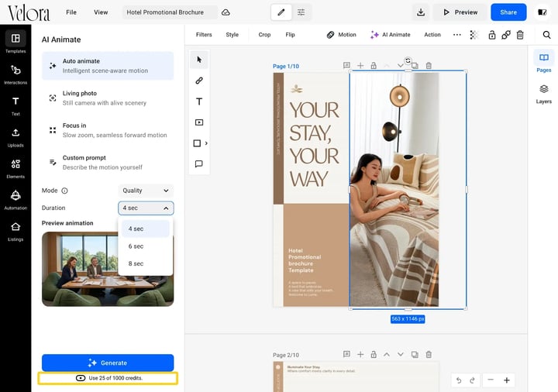Open the Templates sidebar panel

click(x=15, y=42)
